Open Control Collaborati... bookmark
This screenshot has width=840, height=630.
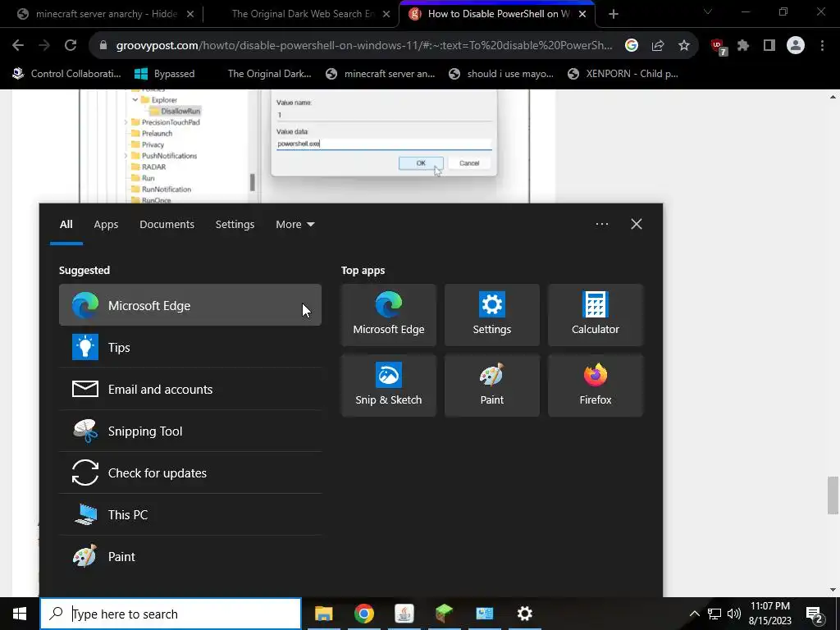click(x=67, y=74)
